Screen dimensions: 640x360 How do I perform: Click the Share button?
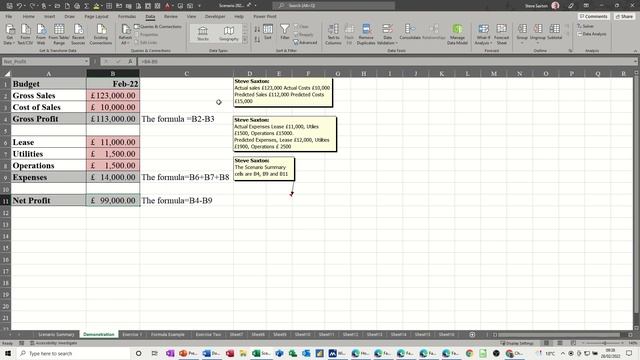point(624,16)
